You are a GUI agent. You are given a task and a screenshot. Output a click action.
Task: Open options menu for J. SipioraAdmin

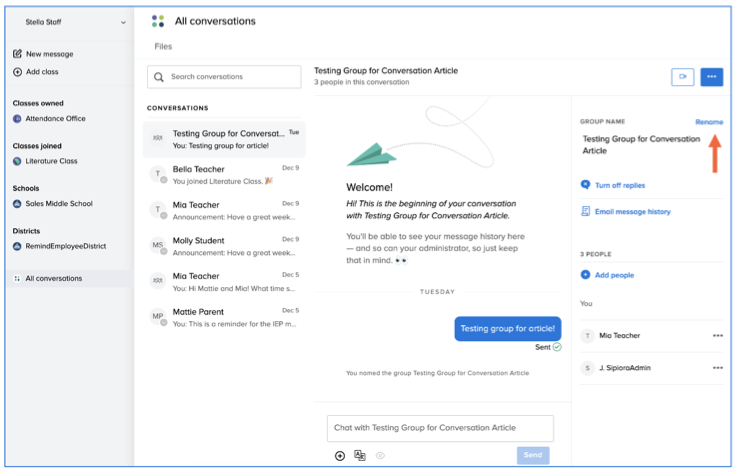click(x=717, y=368)
